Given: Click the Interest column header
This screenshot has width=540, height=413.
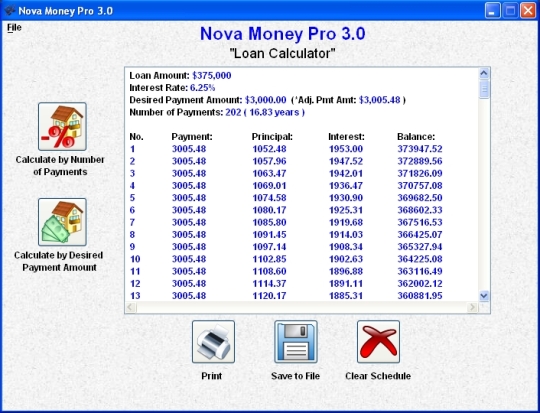Looking at the screenshot, I should coord(346,137).
